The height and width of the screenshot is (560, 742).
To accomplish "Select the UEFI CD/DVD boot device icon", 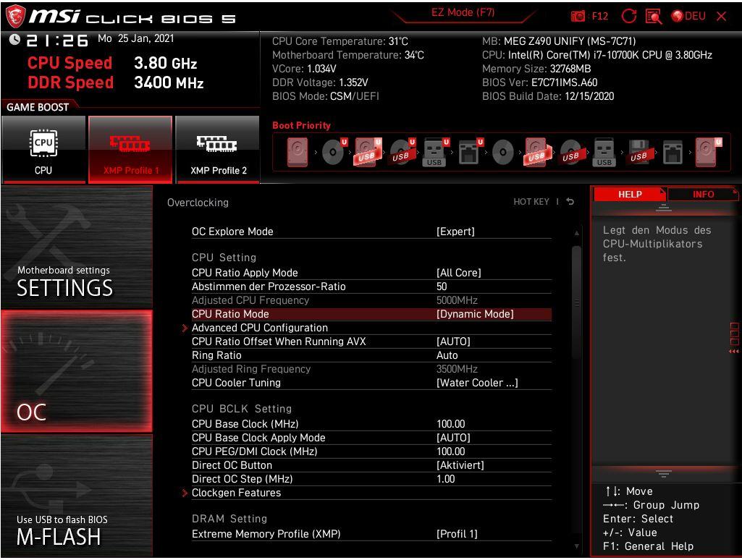I will click(x=334, y=152).
